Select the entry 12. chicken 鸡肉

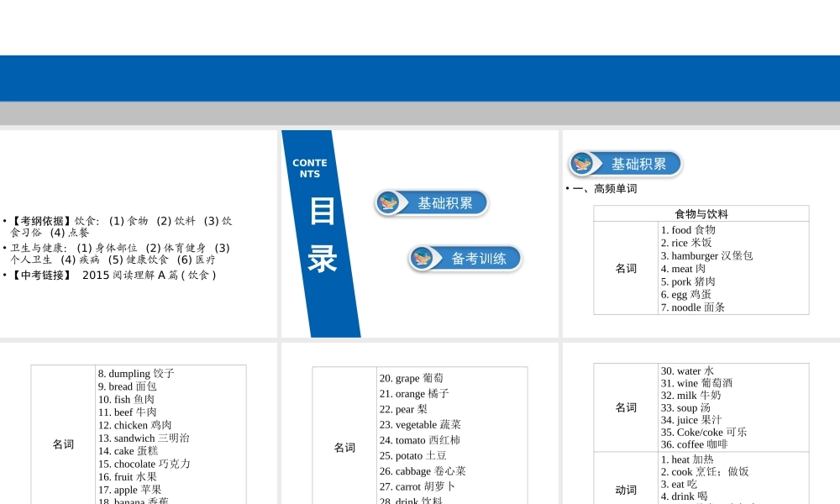coord(135,425)
